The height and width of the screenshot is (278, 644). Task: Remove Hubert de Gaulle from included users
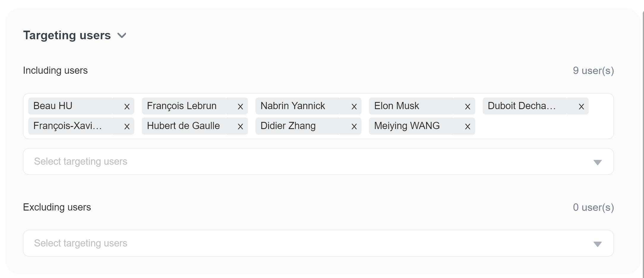pos(240,126)
